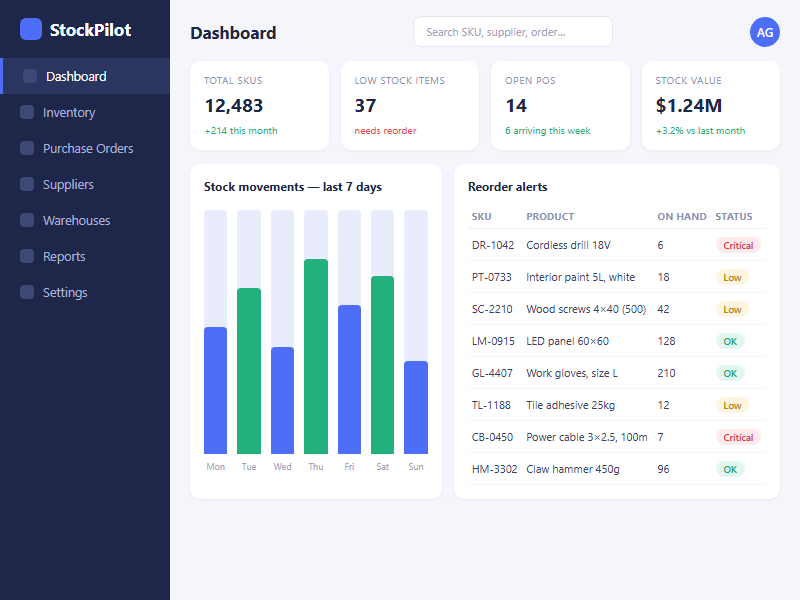Click SKU TL-1188
This screenshot has width=800, height=600.
[491, 405]
